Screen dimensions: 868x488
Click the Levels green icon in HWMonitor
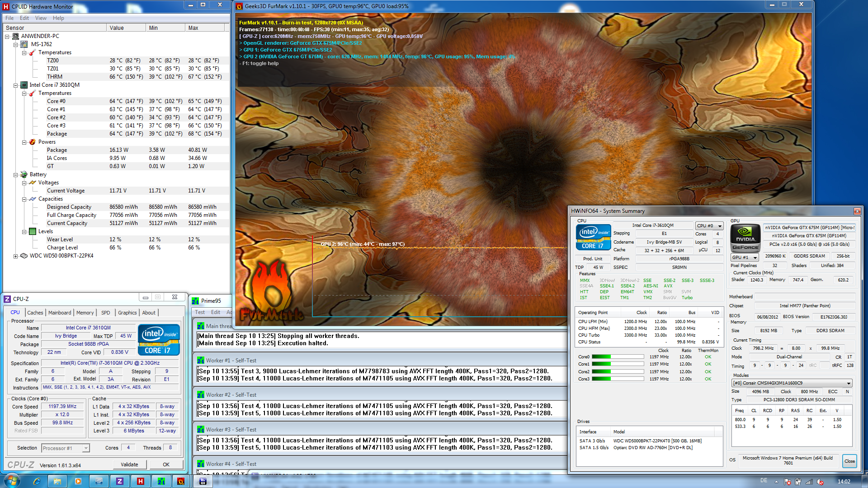33,231
